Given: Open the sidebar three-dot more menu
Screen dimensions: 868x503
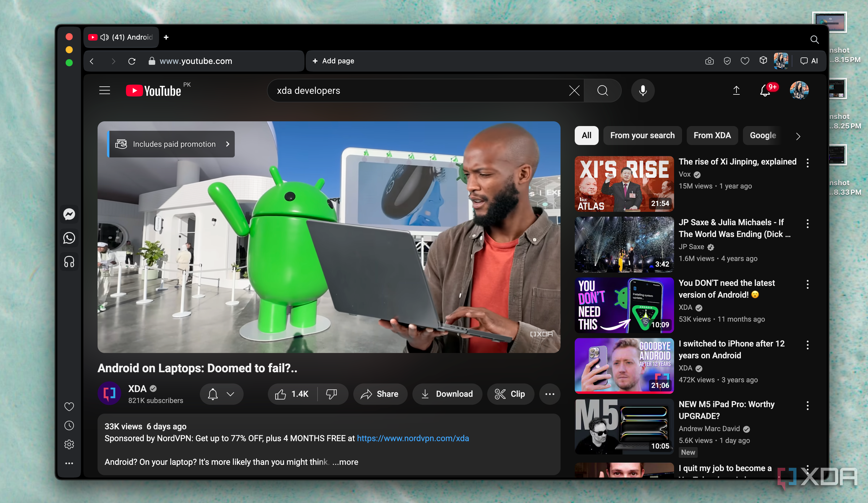Looking at the screenshot, I should 69,463.
